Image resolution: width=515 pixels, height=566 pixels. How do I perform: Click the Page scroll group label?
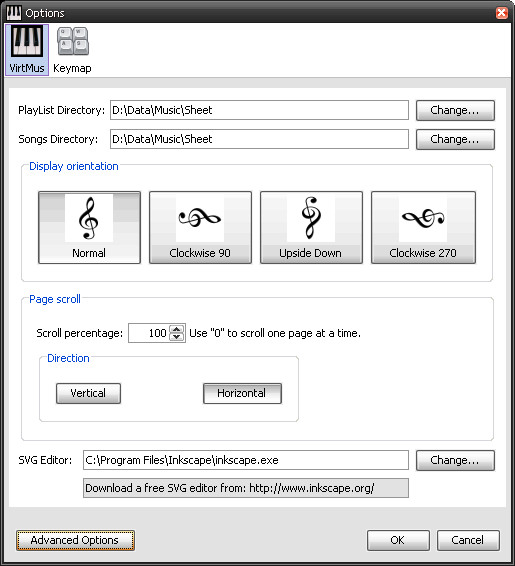[x=55, y=299]
